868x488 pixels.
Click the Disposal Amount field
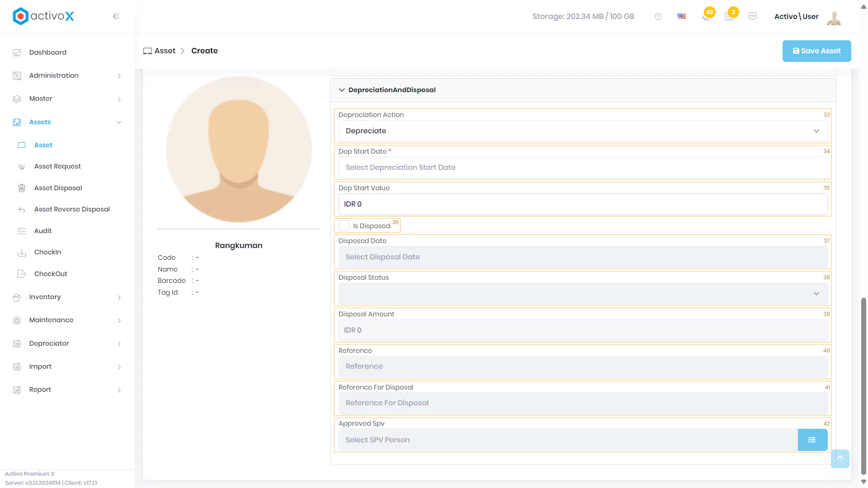[x=583, y=330]
